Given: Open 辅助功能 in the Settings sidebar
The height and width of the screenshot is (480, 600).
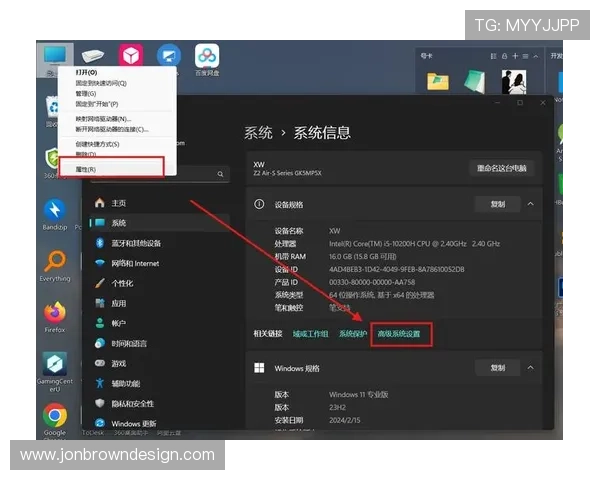Looking at the screenshot, I should coord(159,383).
